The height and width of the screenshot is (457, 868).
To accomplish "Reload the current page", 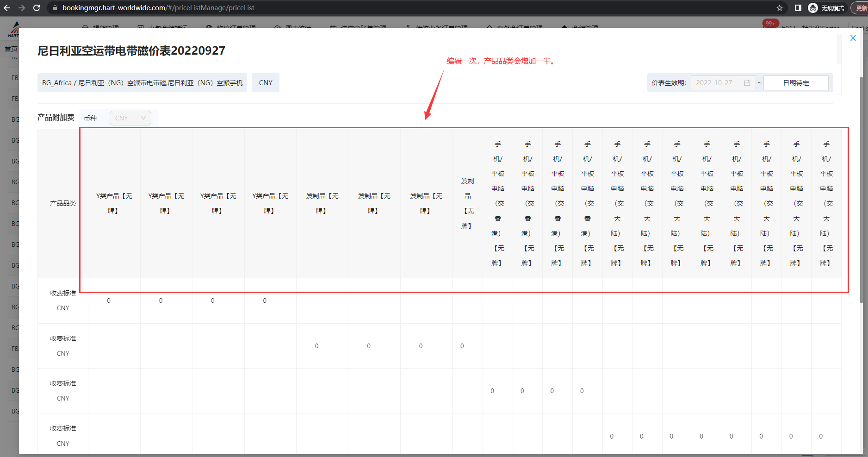I will (37, 8).
